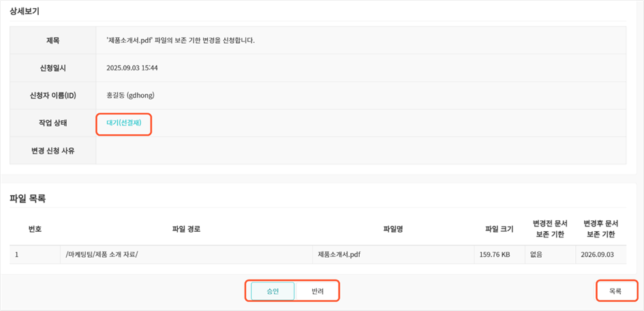The image size is (644, 311).
Task: Click the 변경전 문서 보존 기한 header
Action: coord(549,228)
